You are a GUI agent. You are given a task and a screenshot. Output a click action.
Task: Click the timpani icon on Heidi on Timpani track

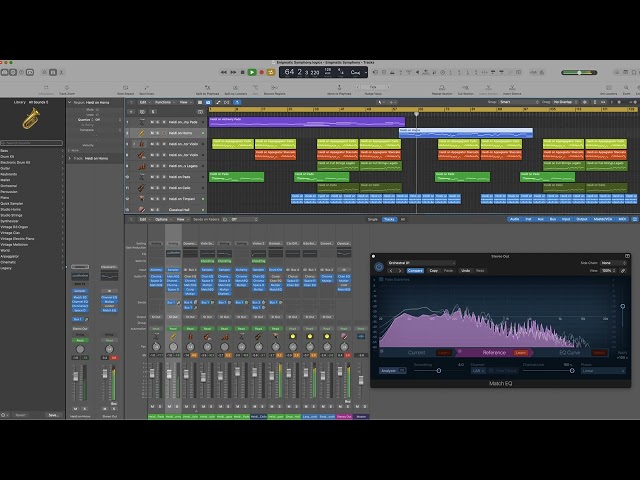click(x=142, y=199)
